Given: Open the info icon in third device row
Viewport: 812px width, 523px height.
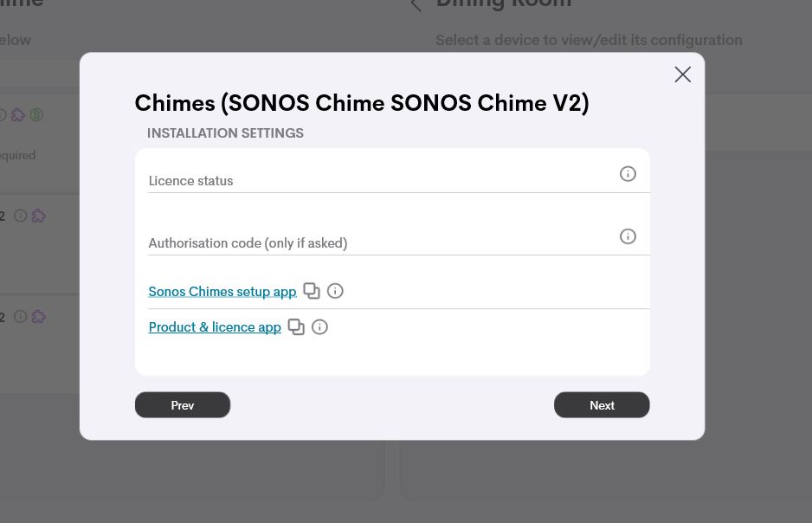Looking at the screenshot, I should click(20, 316).
